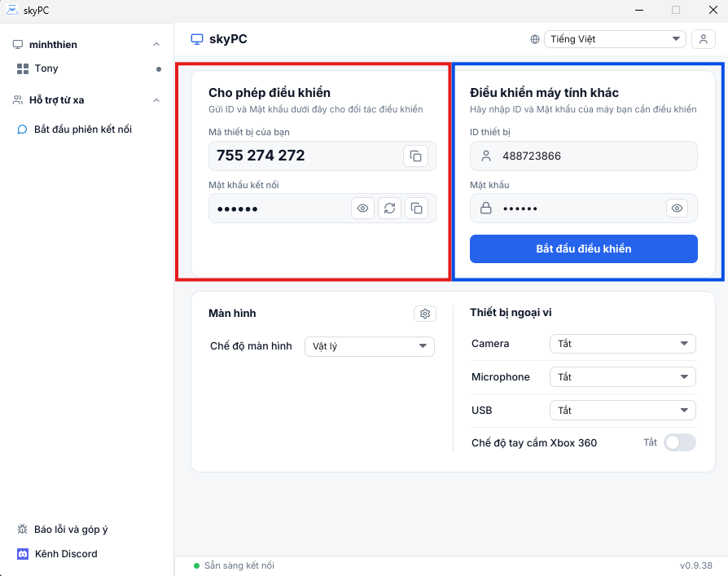Click the people icon beside Hỗ trợ từ xa
728x576 pixels.
coord(18,100)
